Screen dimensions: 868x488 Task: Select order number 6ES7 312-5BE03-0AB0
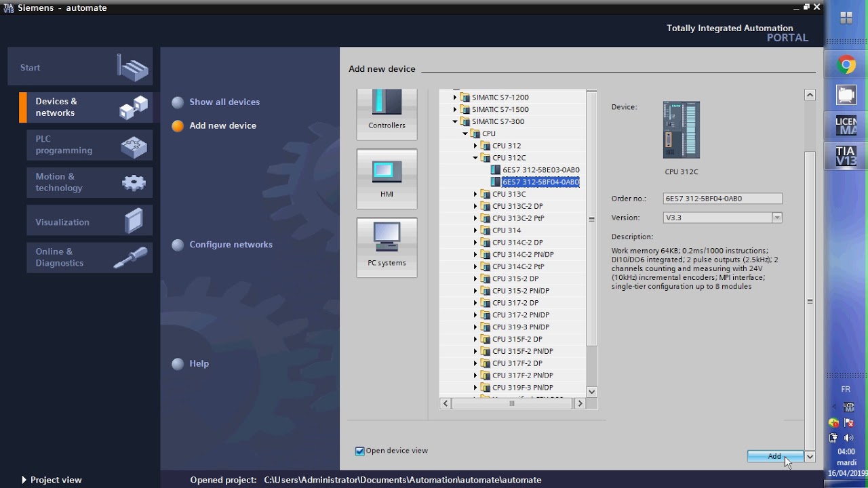pyautogui.click(x=541, y=169)
